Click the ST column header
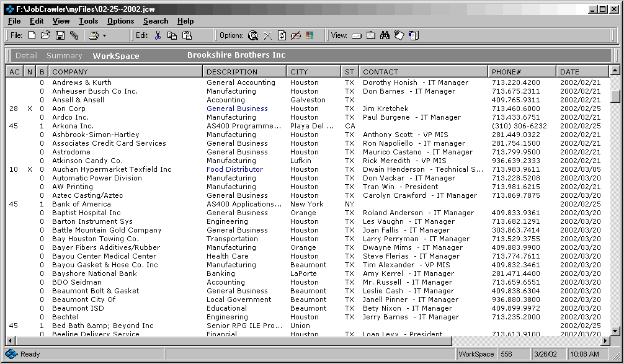The height and width of the screenshot is (364, 624). point(350,71)
